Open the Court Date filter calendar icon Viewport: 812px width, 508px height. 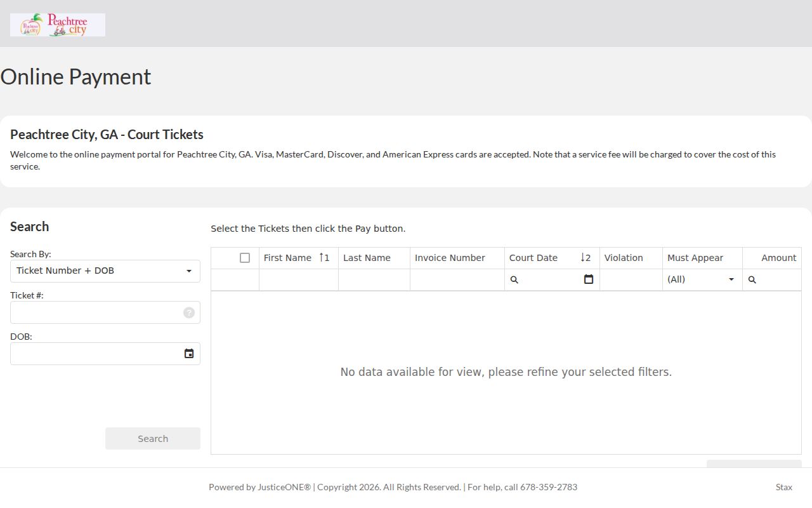tap(589, 279)
